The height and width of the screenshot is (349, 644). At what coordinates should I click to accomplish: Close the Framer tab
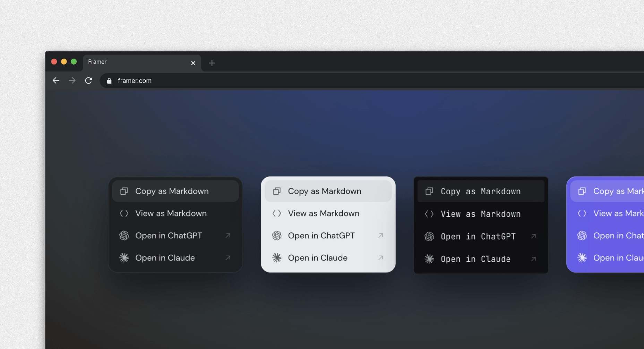[193, 63]
